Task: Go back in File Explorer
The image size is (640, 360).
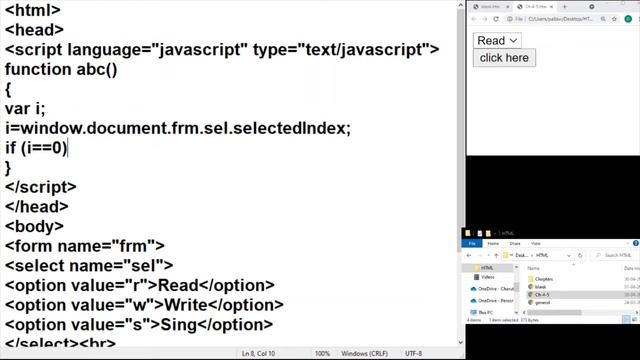Action: click(469, 256)
